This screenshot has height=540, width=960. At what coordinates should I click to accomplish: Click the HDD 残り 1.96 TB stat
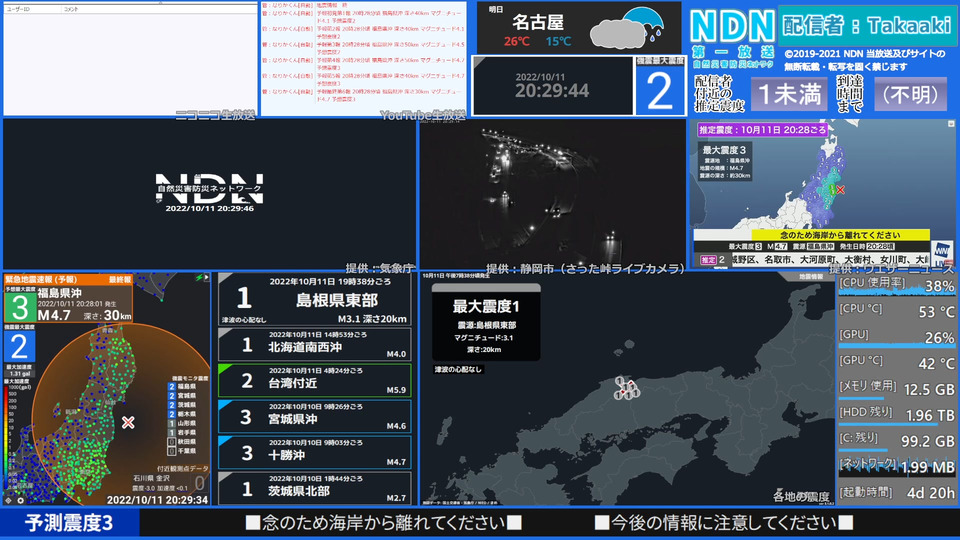pyautogui.click(x=896, y=415)
